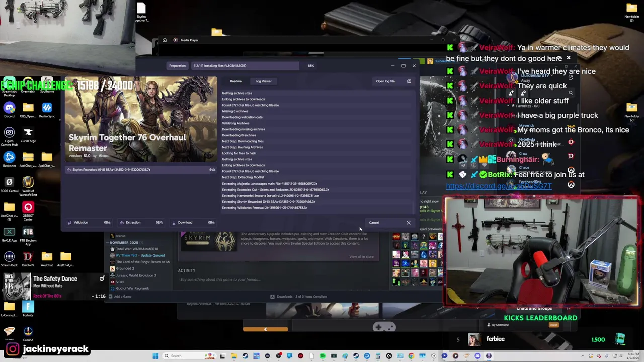Click the Preparation step label

(177, 66)
